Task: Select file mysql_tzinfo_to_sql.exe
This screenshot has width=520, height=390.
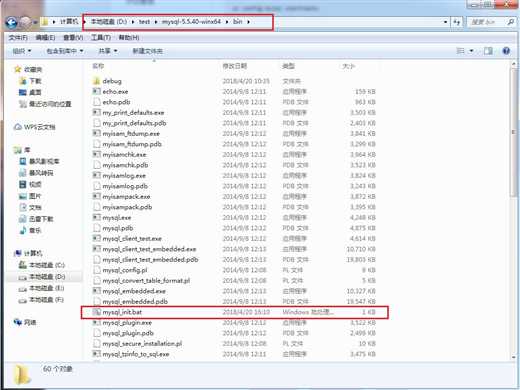Action: tap(136, 354)
